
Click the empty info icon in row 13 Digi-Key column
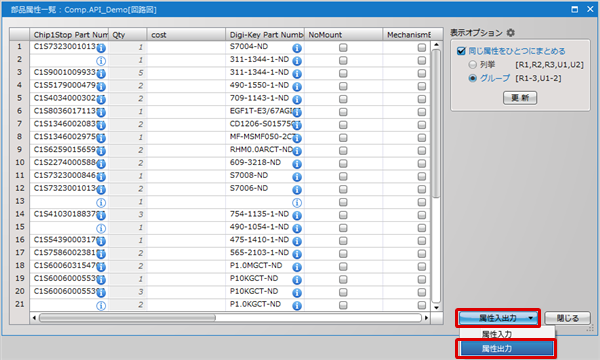(297, 203)
